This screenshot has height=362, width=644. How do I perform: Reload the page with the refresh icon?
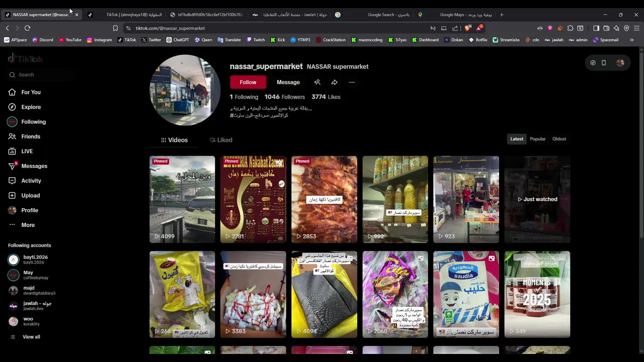tap(28, 28)
